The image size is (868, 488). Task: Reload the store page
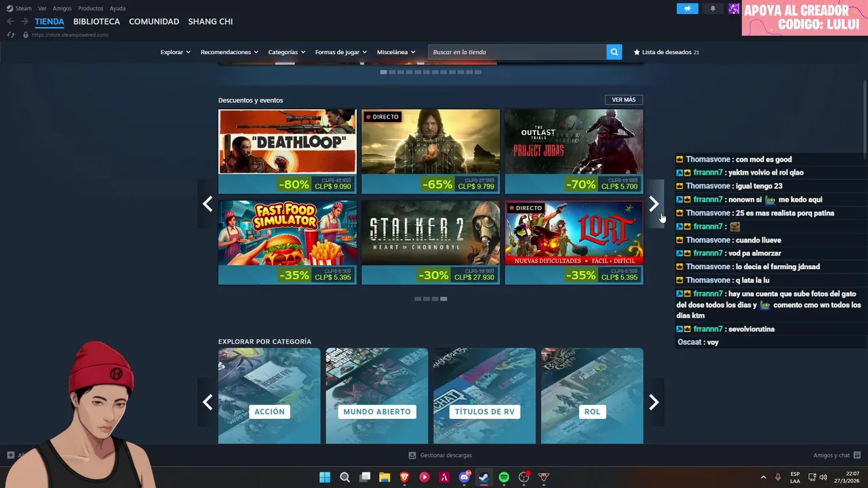pos(10,35)
